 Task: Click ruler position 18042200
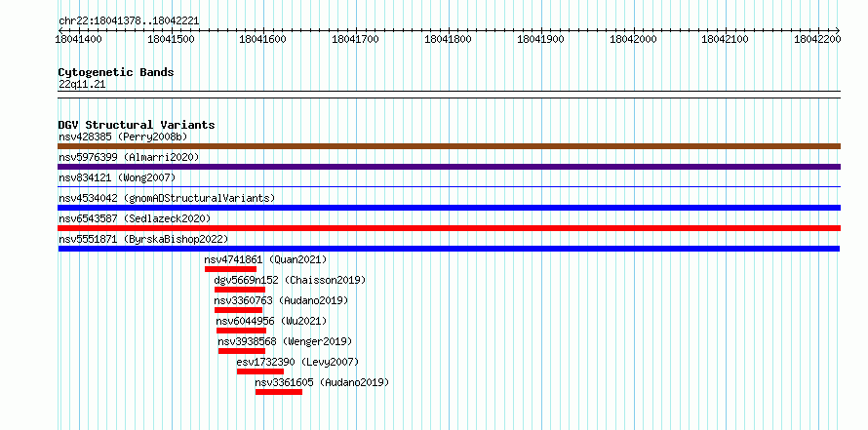tap(817, 39)
